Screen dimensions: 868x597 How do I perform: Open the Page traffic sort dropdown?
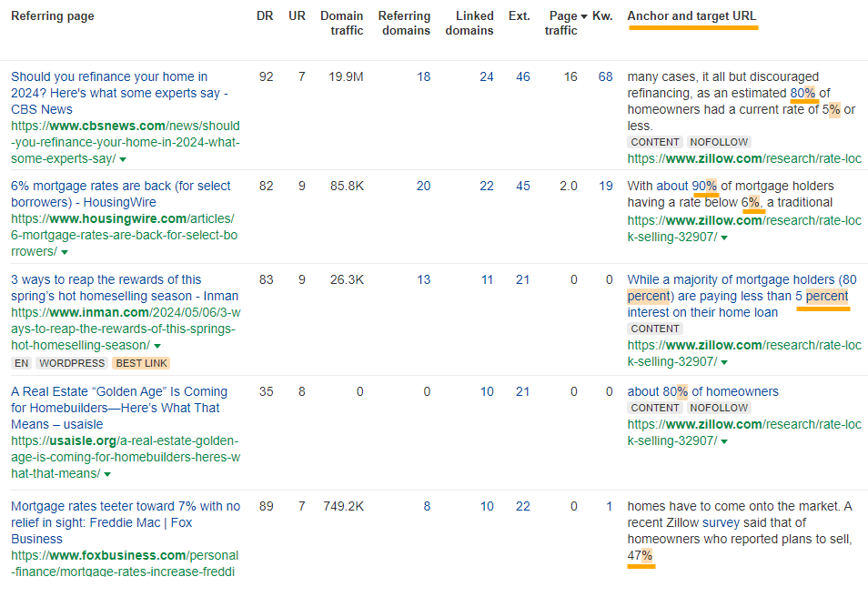[585, 15]
